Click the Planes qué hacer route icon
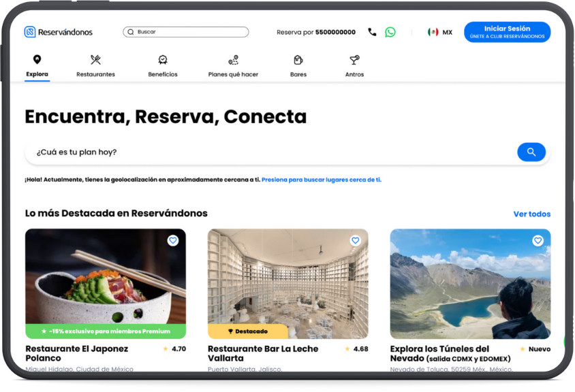This screenshot has height=392, width=575. (233, 60)
